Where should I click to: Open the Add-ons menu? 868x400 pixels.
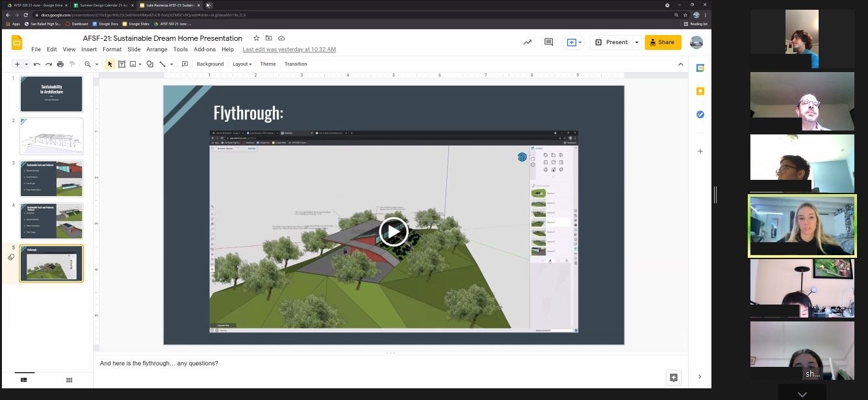(205, 49)
